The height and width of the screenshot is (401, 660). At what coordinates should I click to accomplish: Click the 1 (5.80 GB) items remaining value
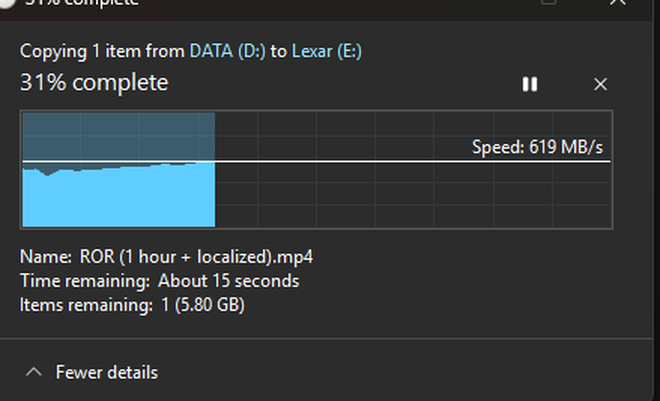click(203, 305)
